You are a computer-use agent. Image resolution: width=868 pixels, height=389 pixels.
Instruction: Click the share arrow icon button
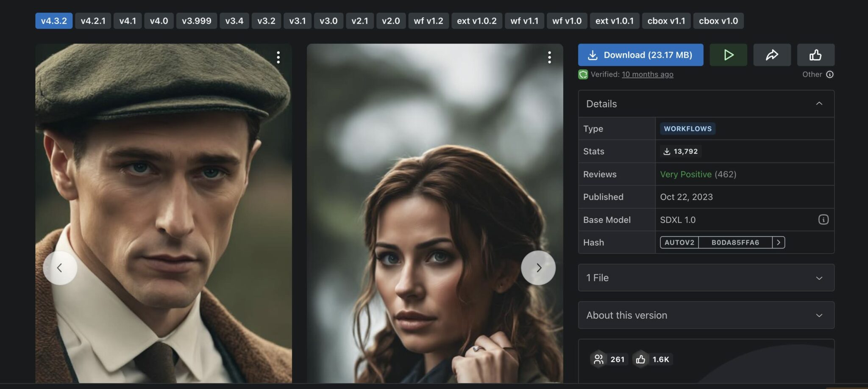point(772,55)
